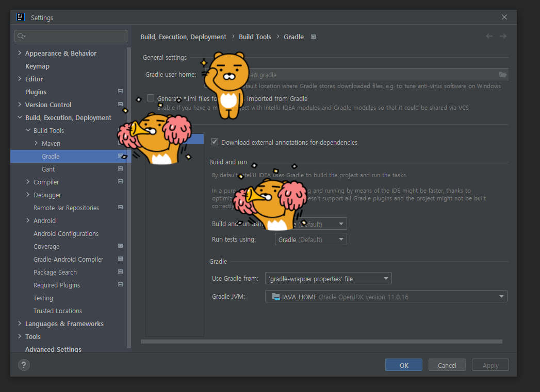The image size is (540, 392).
Task: Click project icon next to Remote Jar Repositories
Action: (x=121, y=208)
